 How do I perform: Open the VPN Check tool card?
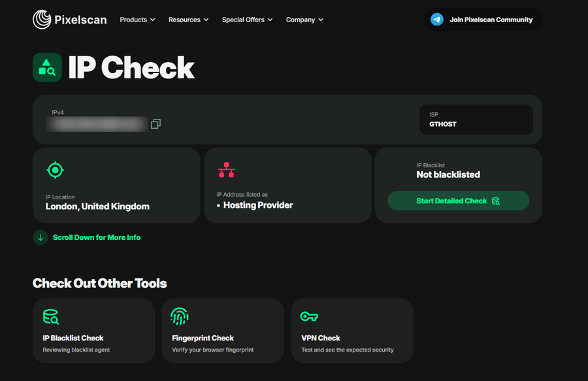(351, 331)
